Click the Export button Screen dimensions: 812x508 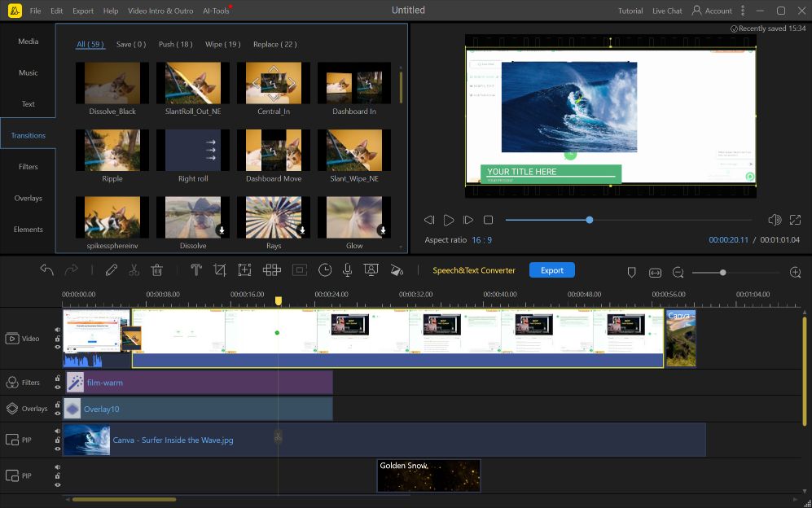tap(551, 269)
